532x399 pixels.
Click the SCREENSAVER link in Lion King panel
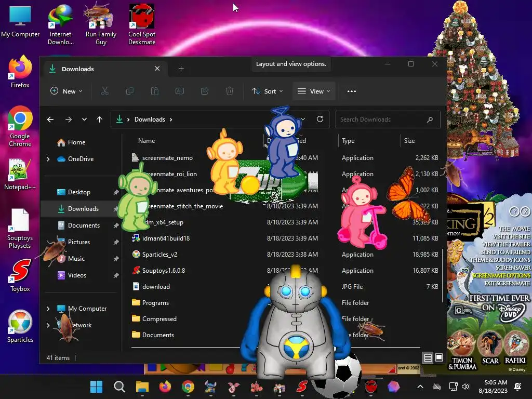tap(513, 268)
